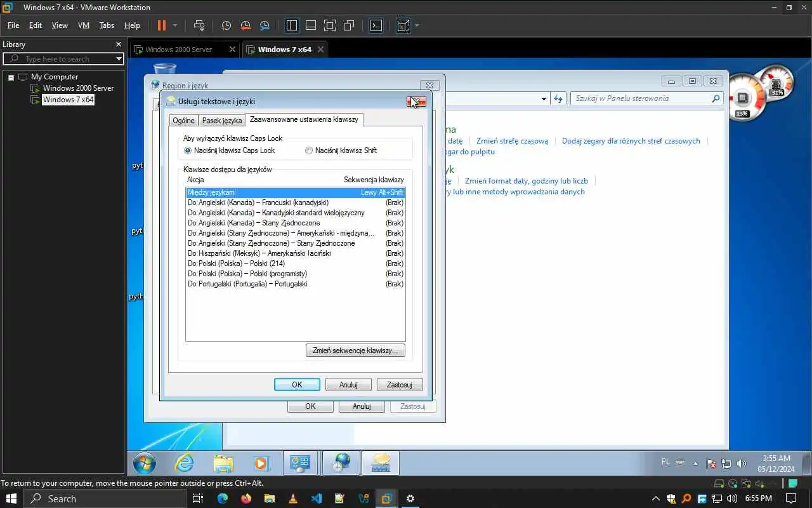The width and height of the screenshot is (812, 508).
Task: Open VLC media player from the host taskbar
Action: click(292, 498)
